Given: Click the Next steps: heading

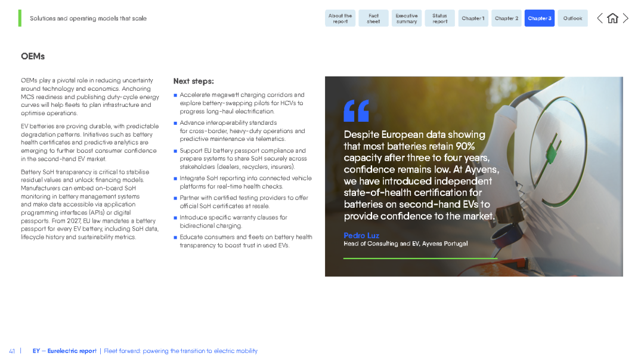Looking at the screenshot, I should tap(193, 81).
